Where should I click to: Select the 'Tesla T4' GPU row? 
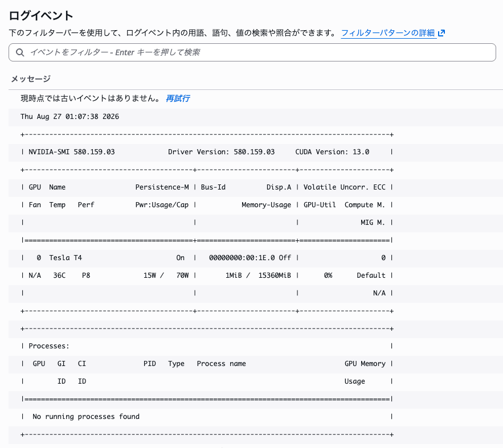[256, 258]
